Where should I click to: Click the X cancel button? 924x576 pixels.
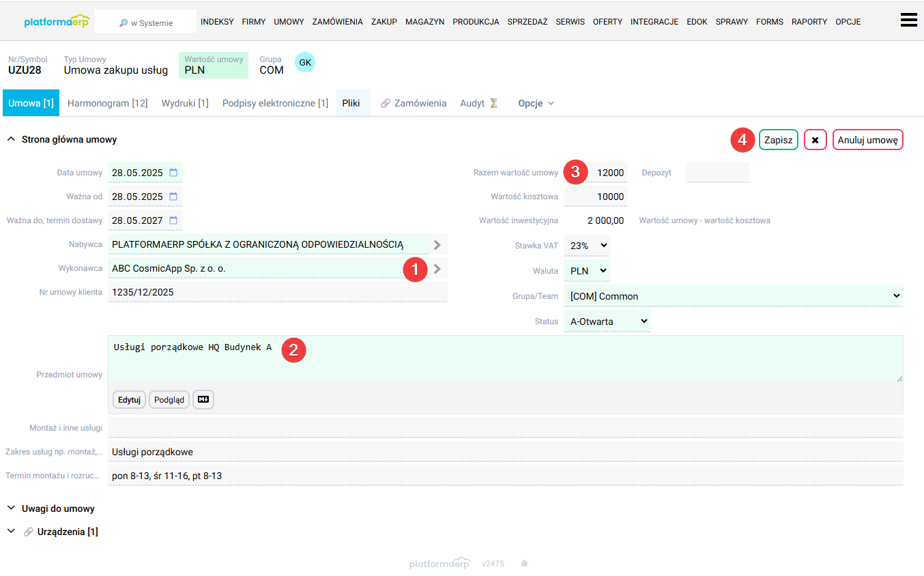pyautogui.click(x=815, y=140)
